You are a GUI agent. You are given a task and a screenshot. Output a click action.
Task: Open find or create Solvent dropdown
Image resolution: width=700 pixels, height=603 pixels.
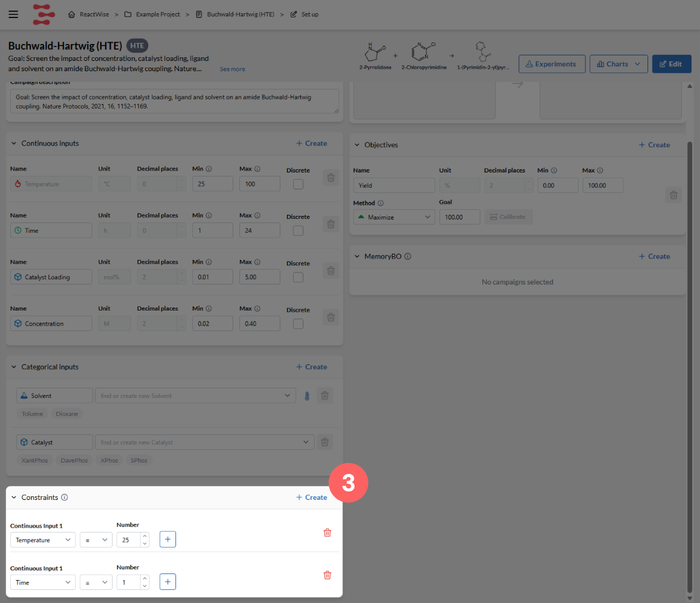(195, 396)
